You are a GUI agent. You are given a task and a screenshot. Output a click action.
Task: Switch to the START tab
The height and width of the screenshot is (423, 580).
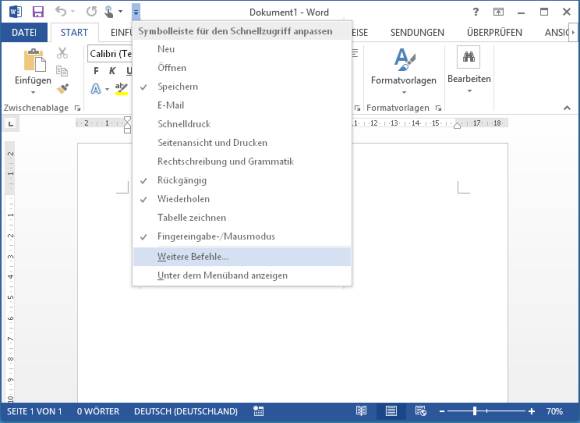pyautogui.click(x=74, y=33)
